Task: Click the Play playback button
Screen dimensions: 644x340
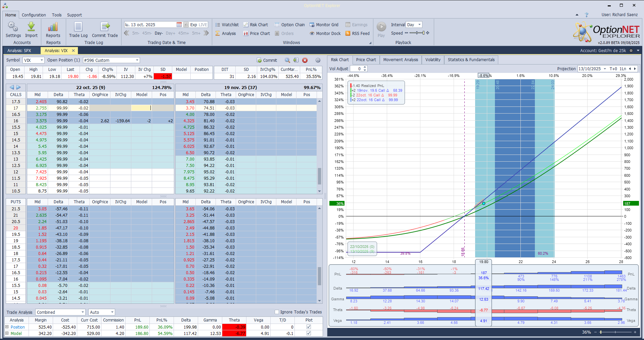Action: tap(381, 27)
